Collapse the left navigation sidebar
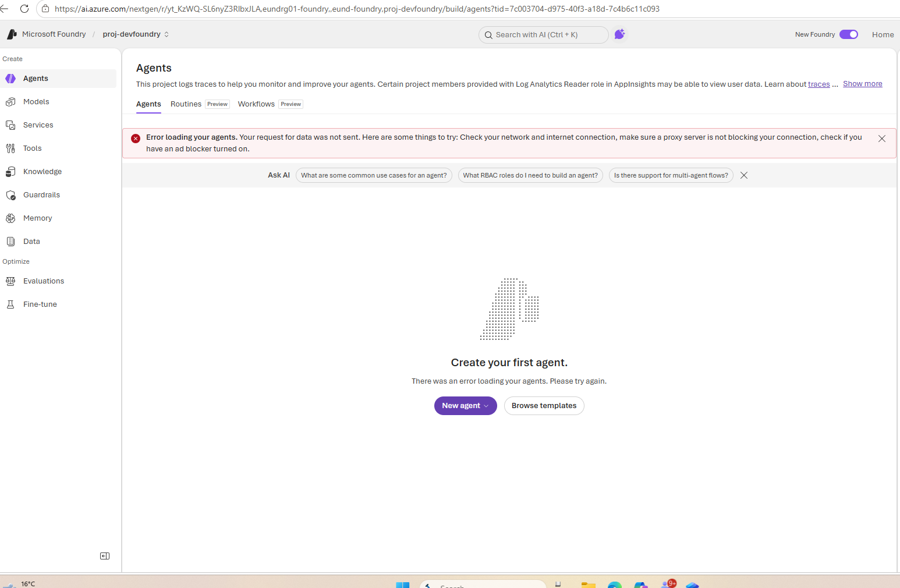The height and width of the screenshot is (588, 900). coord(105,556)
